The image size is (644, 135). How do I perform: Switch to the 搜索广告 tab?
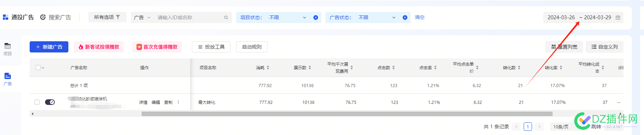pos(56,17)
